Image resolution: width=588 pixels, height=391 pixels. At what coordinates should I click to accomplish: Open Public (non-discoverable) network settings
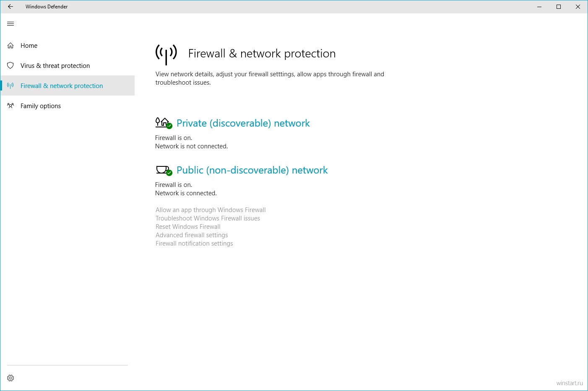pyautogui.click(x=252, y=170)
